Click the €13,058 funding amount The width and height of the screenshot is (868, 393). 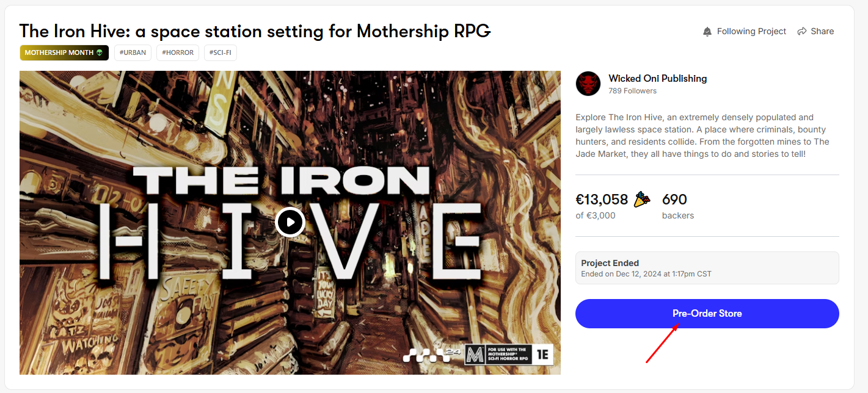coord(602,200)
